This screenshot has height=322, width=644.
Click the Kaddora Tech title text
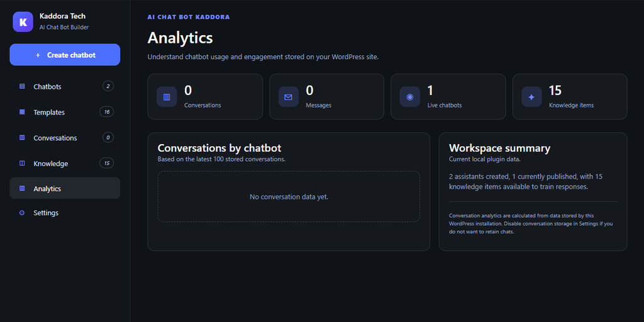62,16
